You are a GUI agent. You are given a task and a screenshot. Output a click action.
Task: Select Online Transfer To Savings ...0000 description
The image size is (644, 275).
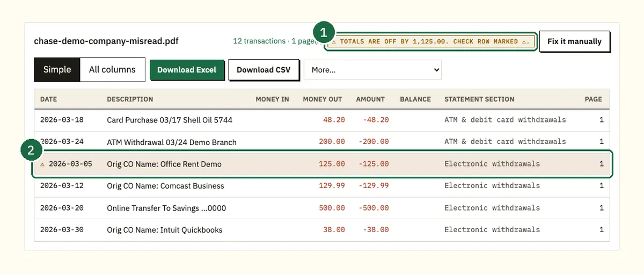point(166,208)
